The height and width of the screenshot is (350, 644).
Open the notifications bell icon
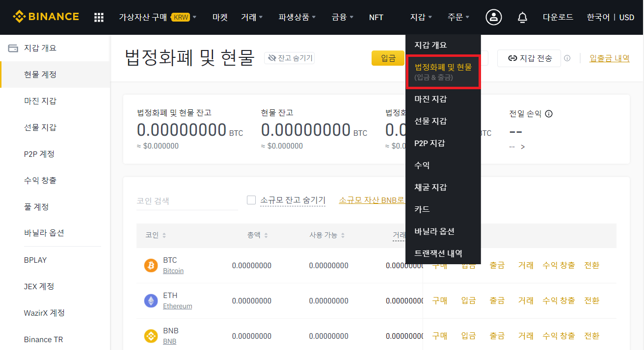[x=522, y=18]
